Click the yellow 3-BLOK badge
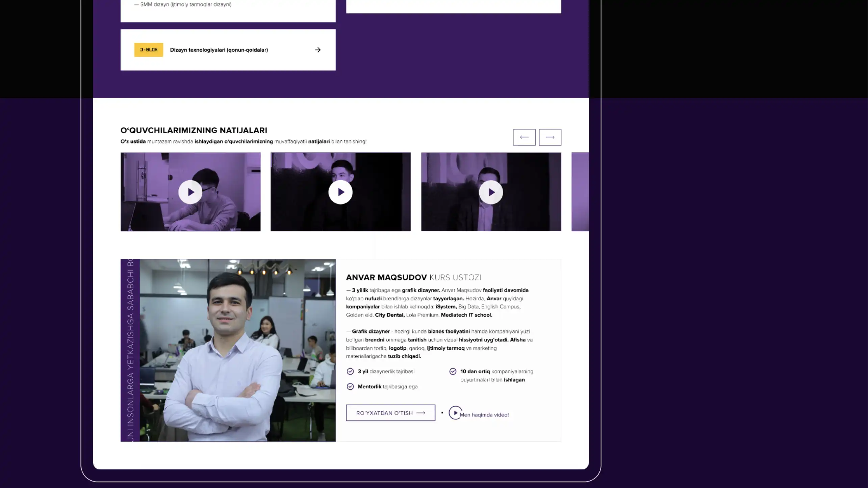Viewport: 868px width, 488px height. point(149,50)
